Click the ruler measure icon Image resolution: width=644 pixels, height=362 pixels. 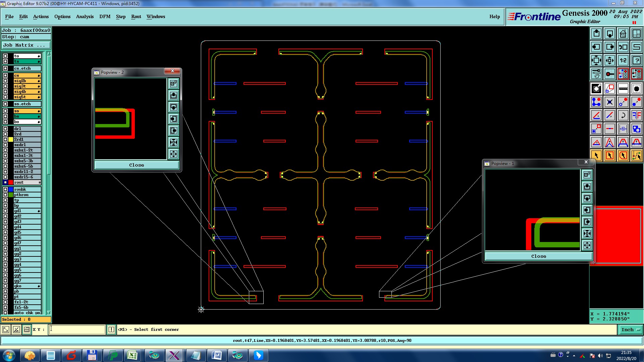pyautogui.click(x=623, y=88)
